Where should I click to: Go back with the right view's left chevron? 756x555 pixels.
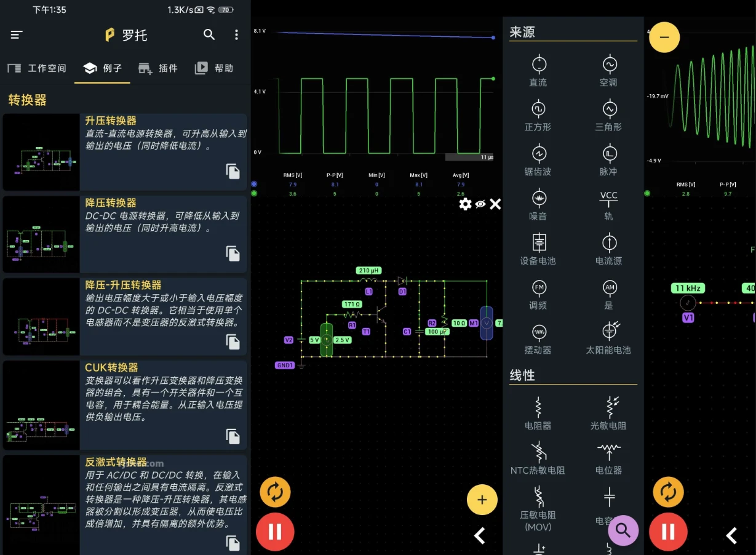pyautogui.click(x=731, y=536)
